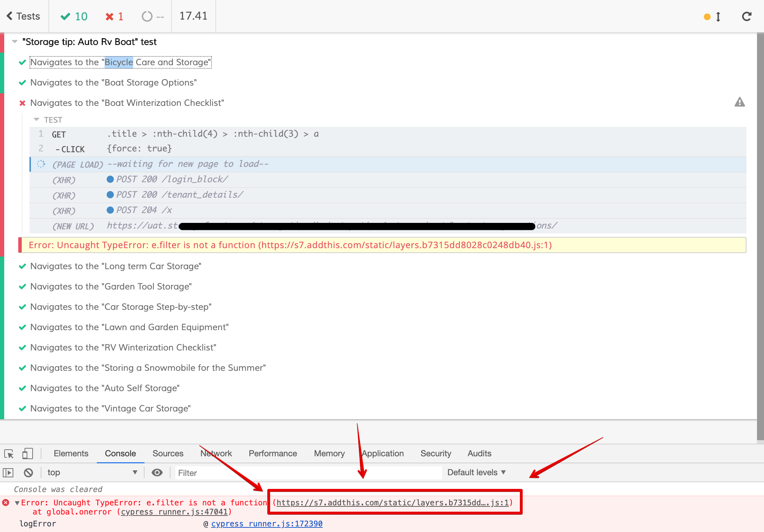Screen dimensions: 764x532
Task: Click the red error circle icon
Action: click(x=6, y=503)
